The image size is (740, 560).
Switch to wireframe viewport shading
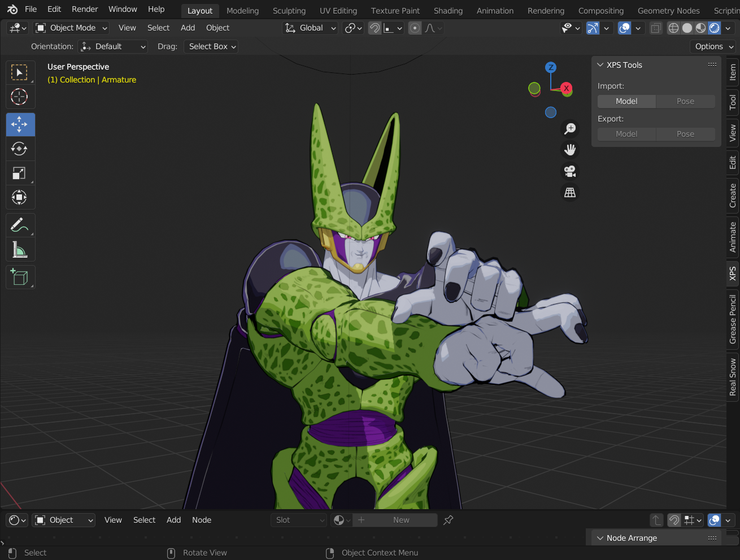(x=673, y=28)
